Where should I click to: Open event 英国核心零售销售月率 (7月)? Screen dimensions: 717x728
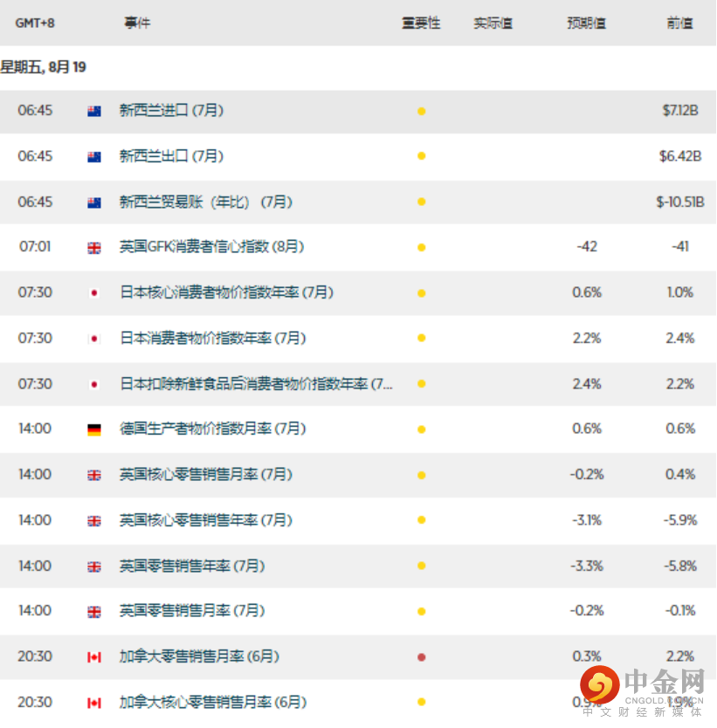[x=206, y=475]
